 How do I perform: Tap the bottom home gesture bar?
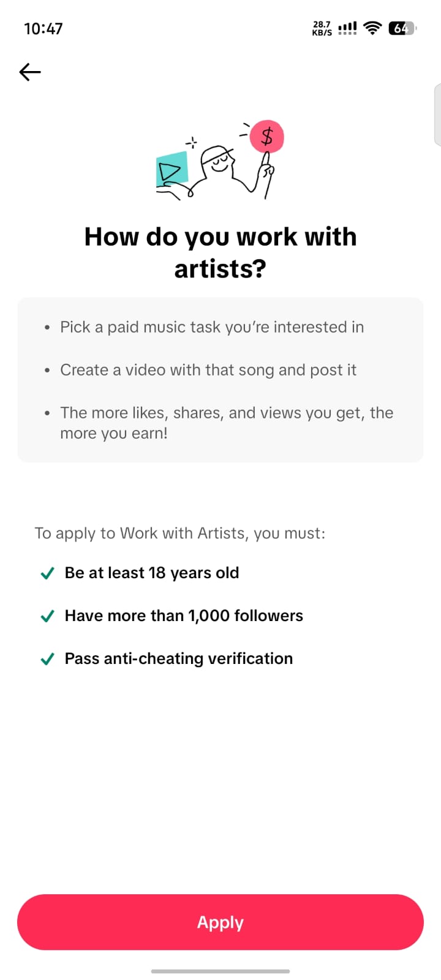point(221,971)
